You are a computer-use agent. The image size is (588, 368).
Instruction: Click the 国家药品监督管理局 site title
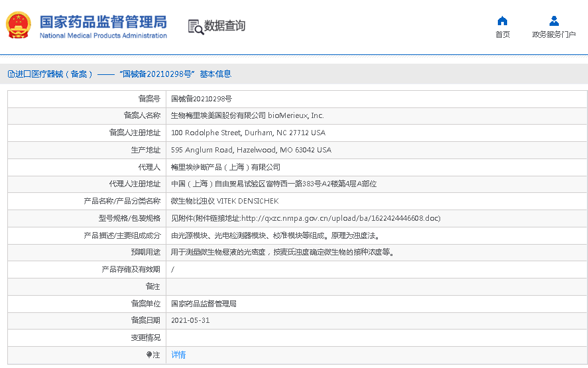click(103, 22)
